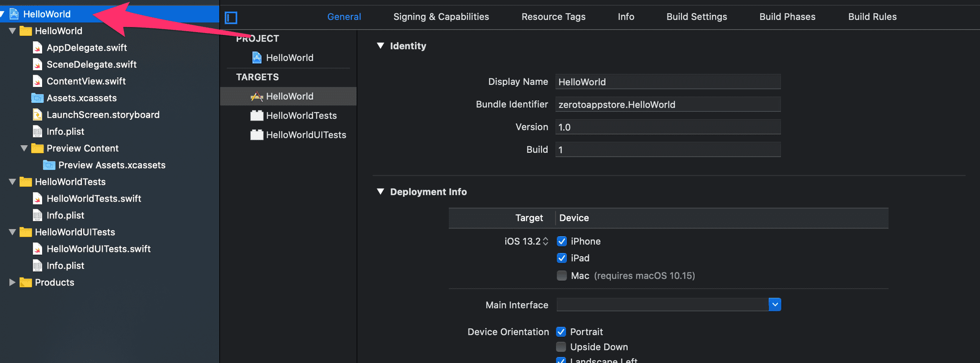Screen dimensions: 980x363
Task: Click the HelloWorldUITests target bundle icon
Action: [x=257, y=135]
